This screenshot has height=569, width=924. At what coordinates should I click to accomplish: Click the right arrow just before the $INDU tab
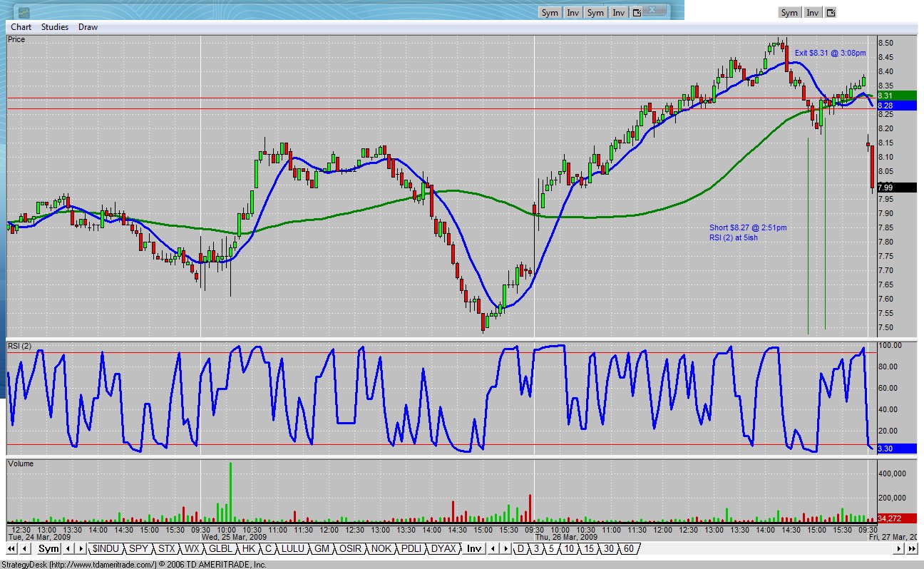point(81,548)
